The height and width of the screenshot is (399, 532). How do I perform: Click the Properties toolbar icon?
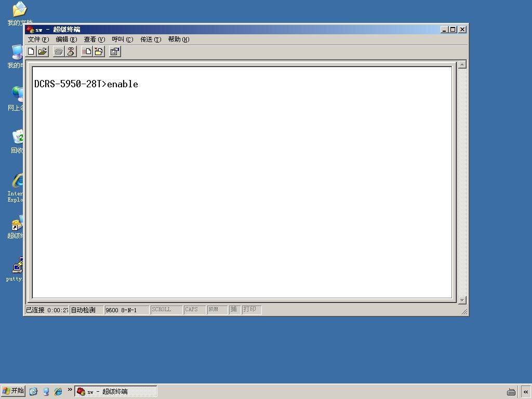(115, 51)
